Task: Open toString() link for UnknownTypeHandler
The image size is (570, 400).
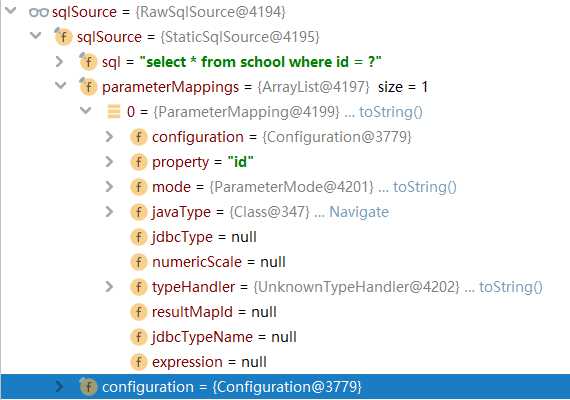Action: pos(511,287)
